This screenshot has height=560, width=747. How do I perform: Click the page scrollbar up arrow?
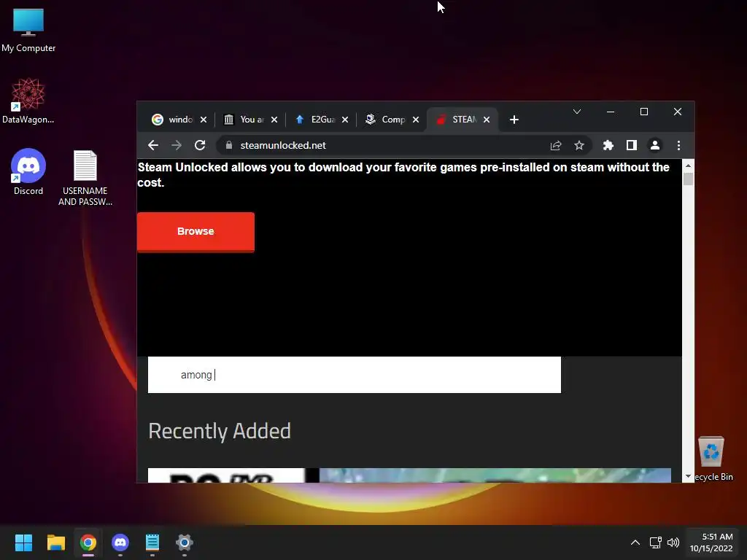coord(688,166)
